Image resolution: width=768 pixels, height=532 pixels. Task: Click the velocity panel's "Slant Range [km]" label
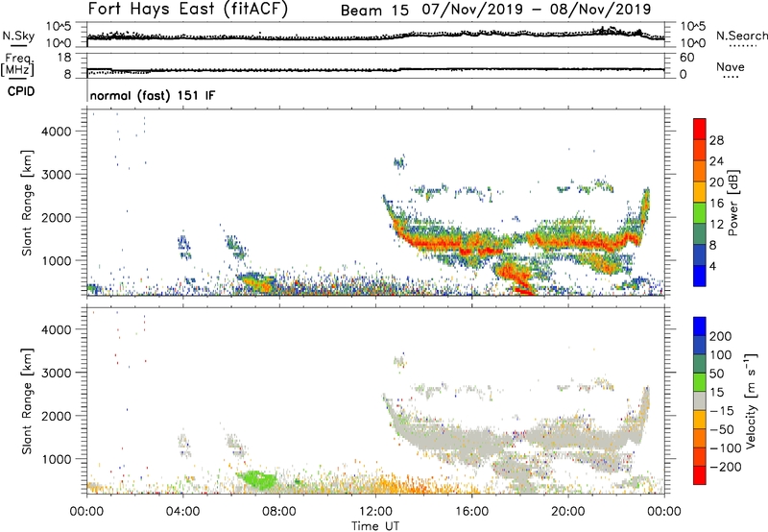coord(27,400)
